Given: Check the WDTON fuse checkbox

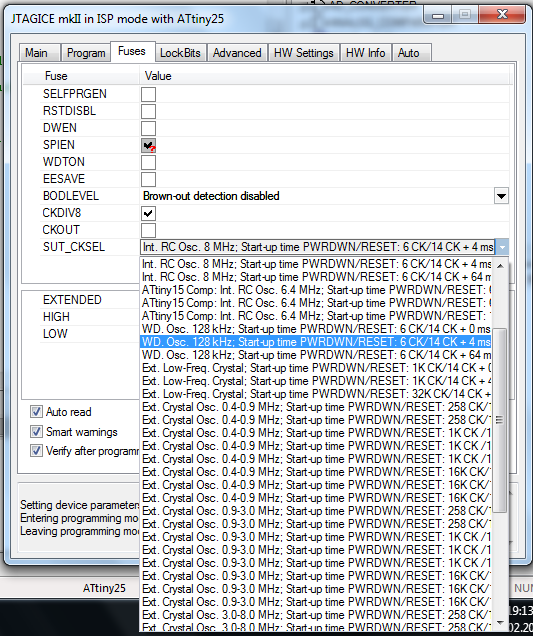Looking at the screenshot, I should point(148,162).
